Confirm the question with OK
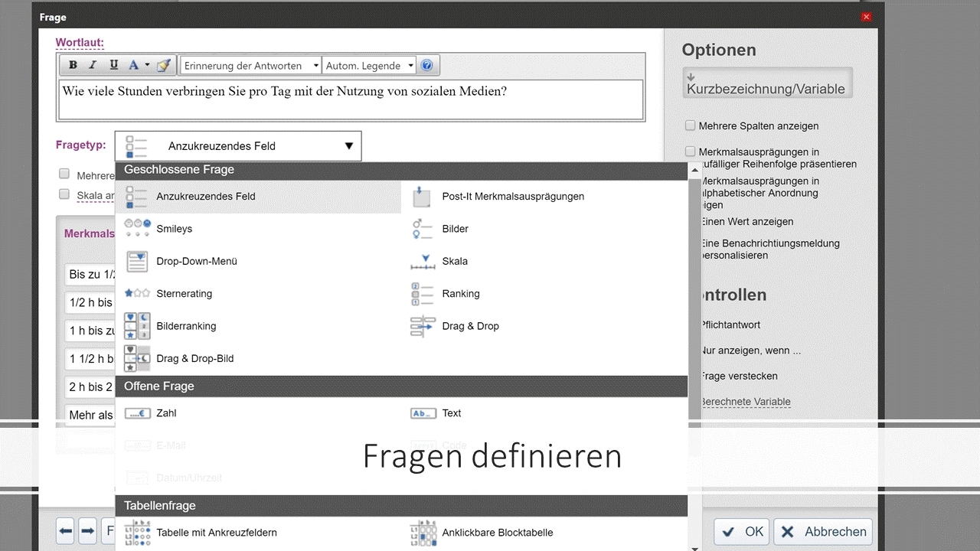This screenshot has width=980, height=551. [x=742, y=532]
